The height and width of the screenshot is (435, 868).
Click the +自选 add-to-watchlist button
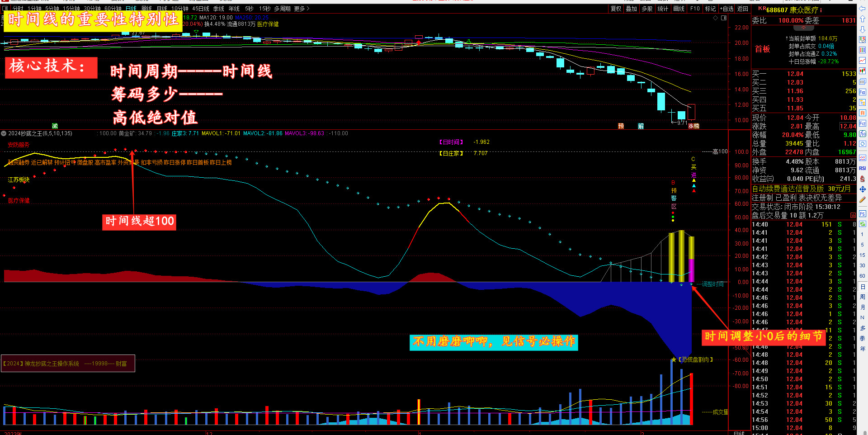click(x=727, y=9)
